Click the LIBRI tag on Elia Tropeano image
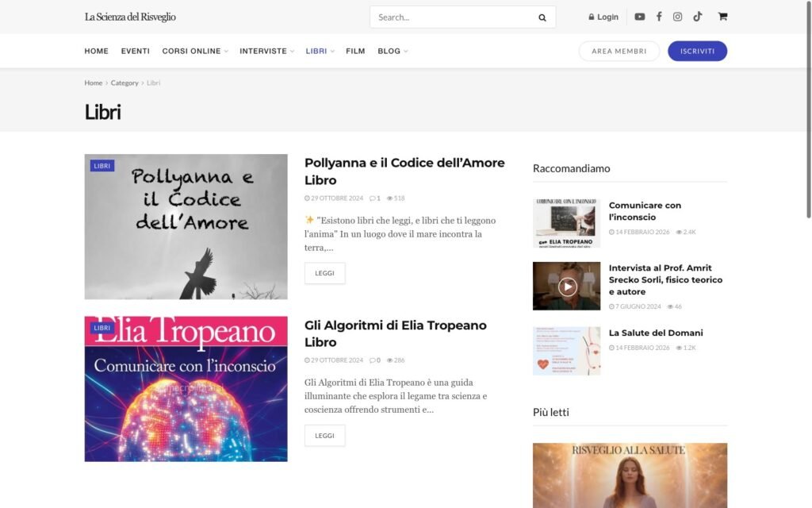Screen dimensions: 812x508 (102, 328)
